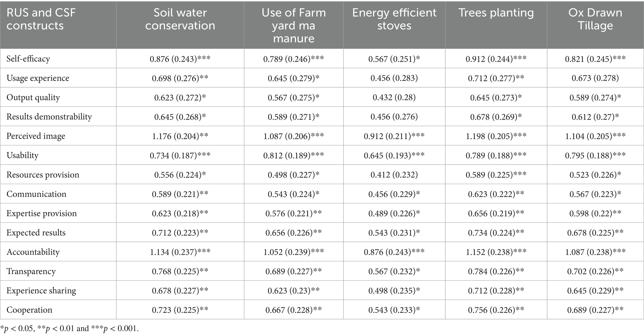Select the "Use of Farm yard manure" header

[x=293, y=25]
